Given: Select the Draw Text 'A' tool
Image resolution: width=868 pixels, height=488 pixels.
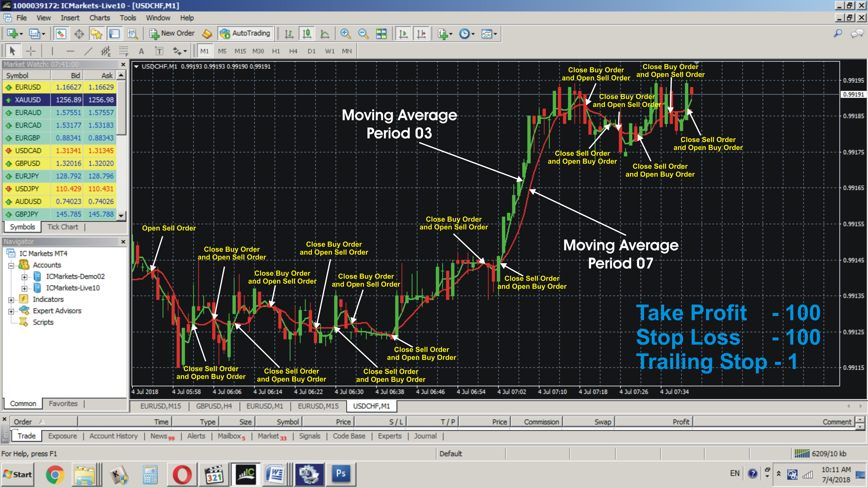Looking at the screenshot, I should [x=141, y=51].
